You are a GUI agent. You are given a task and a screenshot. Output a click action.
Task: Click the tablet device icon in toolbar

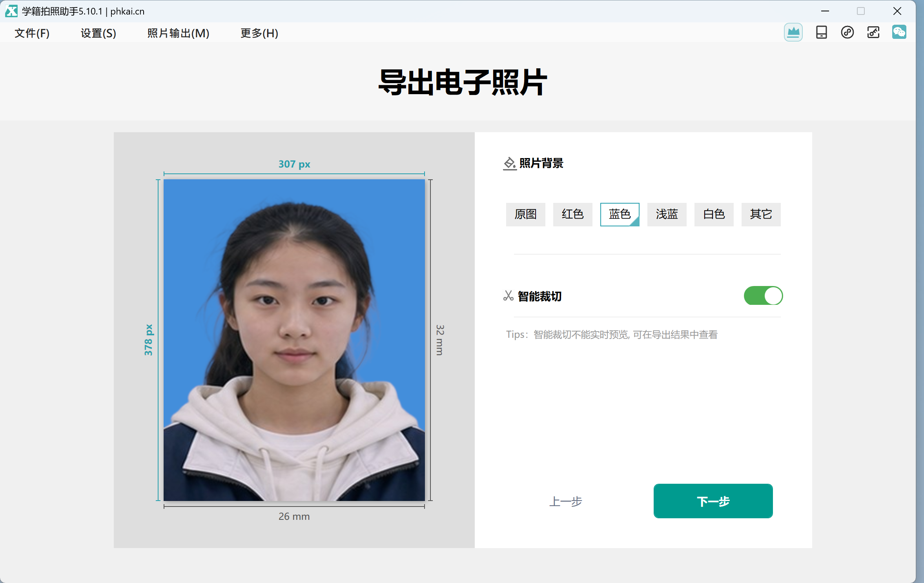click(821, 32)
